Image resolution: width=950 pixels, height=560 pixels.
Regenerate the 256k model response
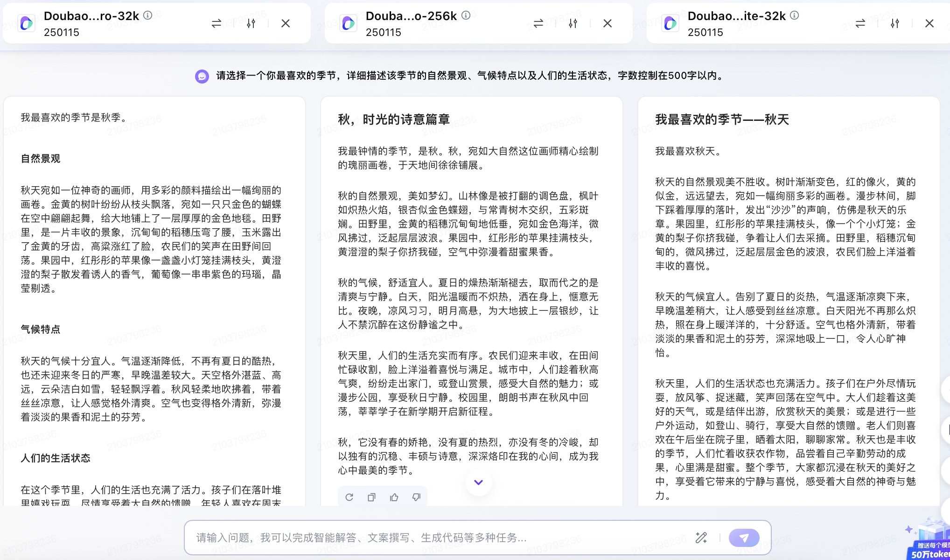coord(349,497)
